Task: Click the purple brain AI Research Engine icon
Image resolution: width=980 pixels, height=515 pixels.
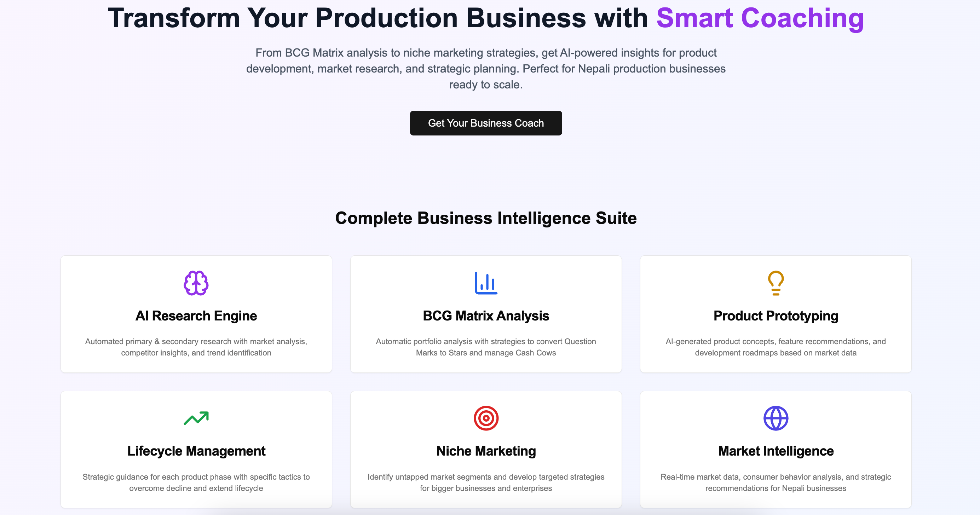Action: pyautogui.click(x=196, y=283)
